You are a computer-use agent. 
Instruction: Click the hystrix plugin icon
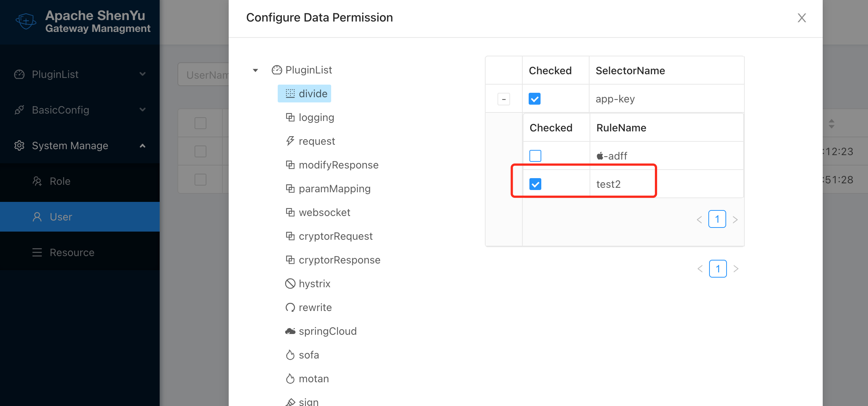coord(290,284)
